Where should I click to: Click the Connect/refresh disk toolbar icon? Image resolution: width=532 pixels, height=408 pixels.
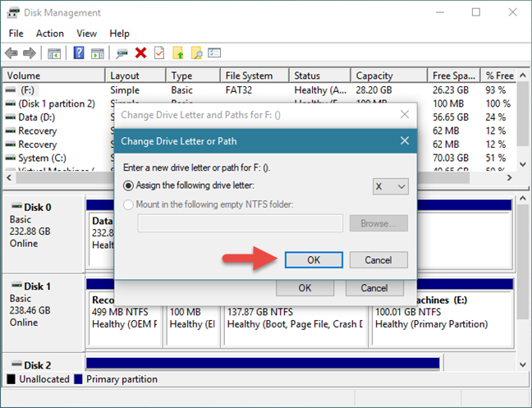pos(122,53)
